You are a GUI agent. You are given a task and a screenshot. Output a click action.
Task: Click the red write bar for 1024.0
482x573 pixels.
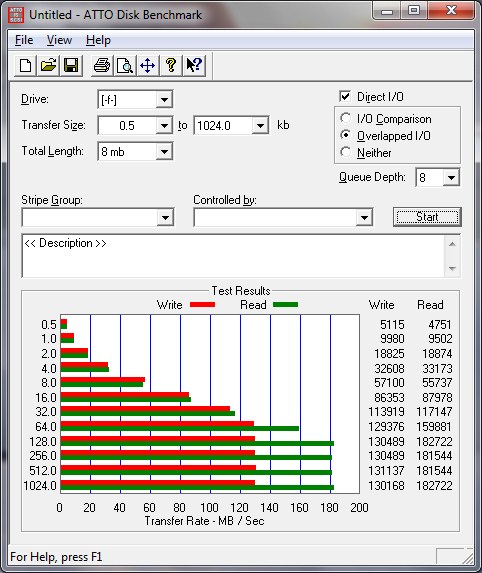157,483
